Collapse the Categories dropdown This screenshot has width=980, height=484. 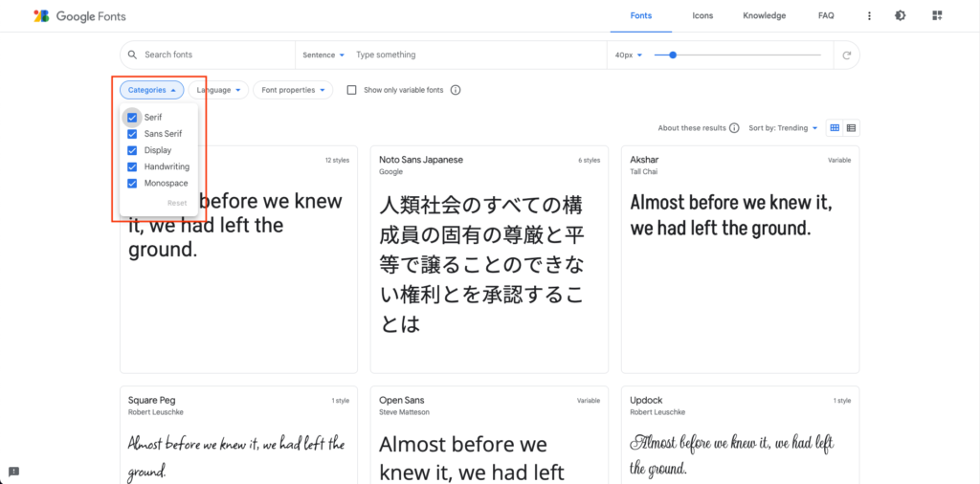point(152,90)
